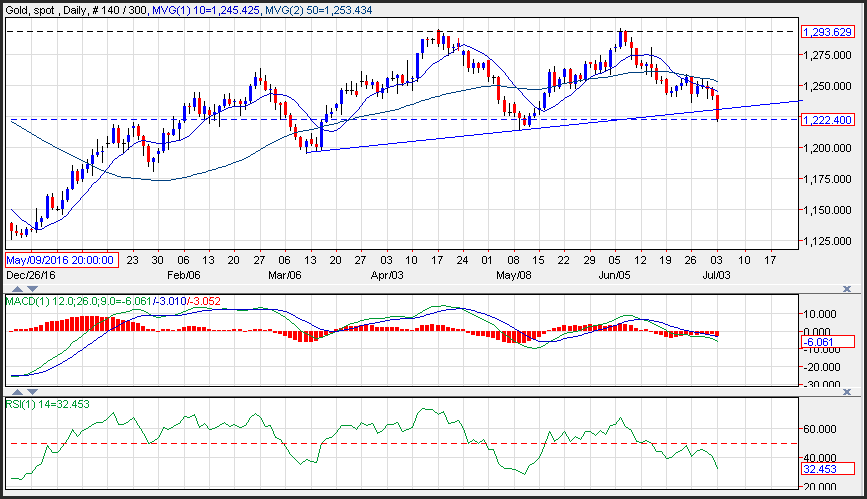This screenshot has height=499, width=867.
Task: Click the 1,293.629 price tag
Action: [828, 32]
